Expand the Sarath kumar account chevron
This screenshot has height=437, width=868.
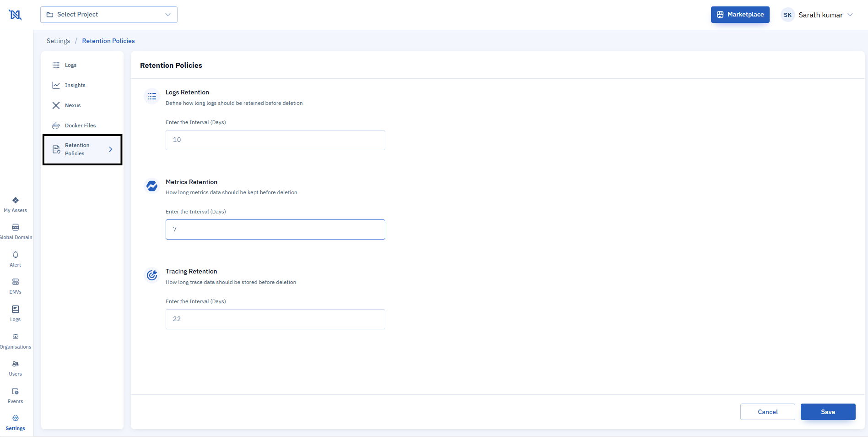pyautogui.click(x=850, y=15)
